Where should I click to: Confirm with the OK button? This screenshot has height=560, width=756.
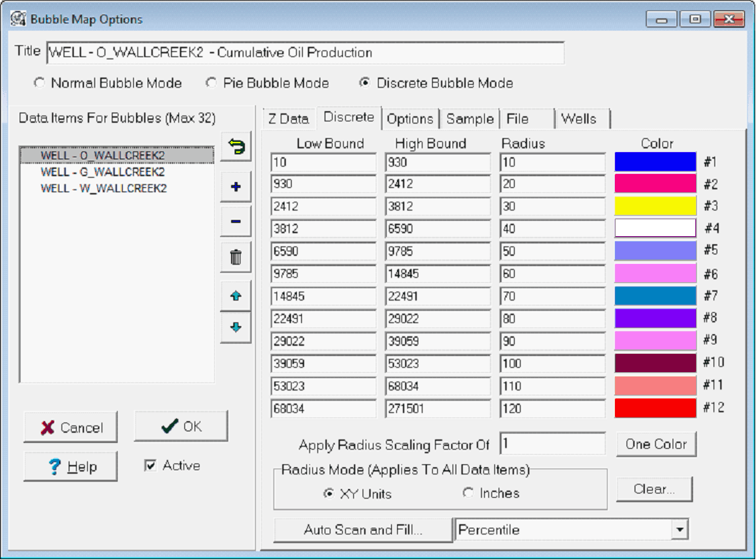[181, 426]
